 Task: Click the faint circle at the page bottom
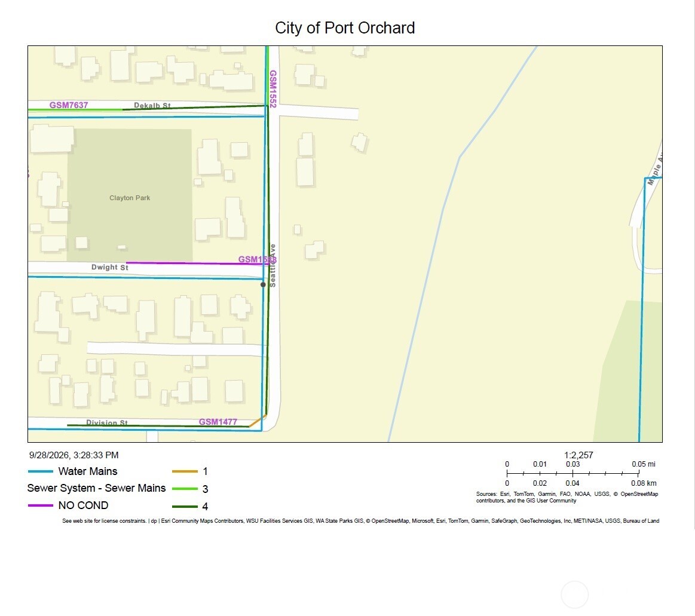574,594
